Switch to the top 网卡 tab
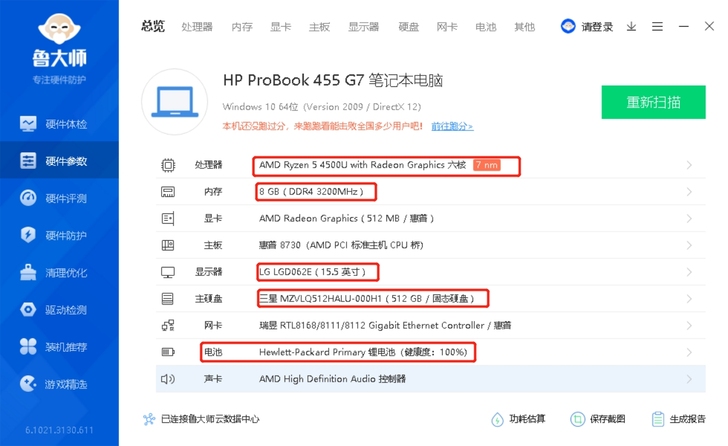 (x=447, y=27)
